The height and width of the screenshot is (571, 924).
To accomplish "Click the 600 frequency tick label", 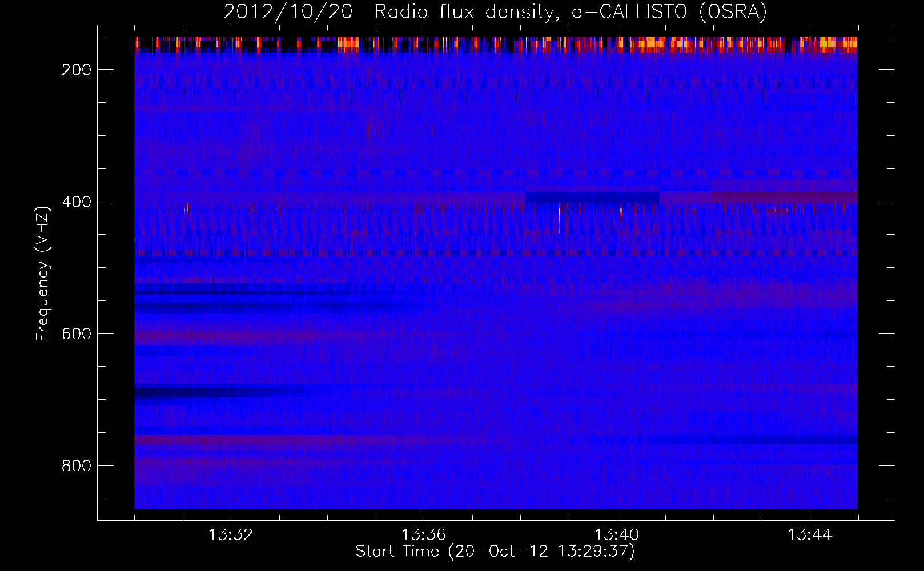I will point(77,334).
